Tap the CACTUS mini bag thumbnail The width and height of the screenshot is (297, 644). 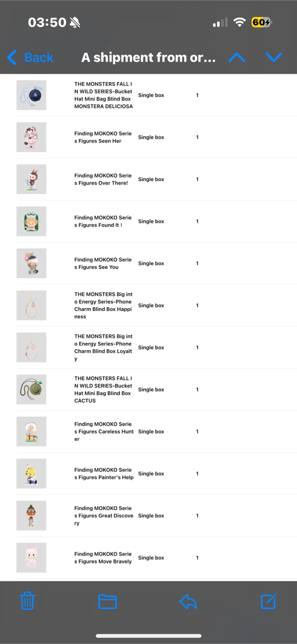pos(31,389)
